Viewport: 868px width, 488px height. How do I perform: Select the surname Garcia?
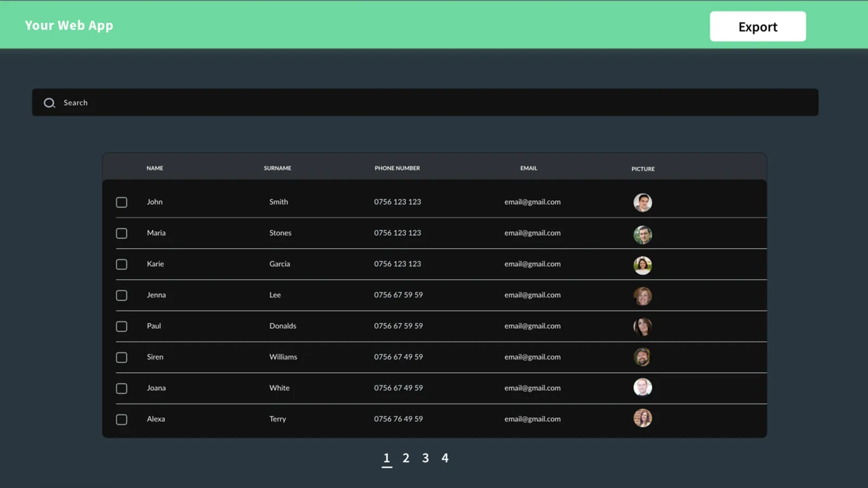280,264
